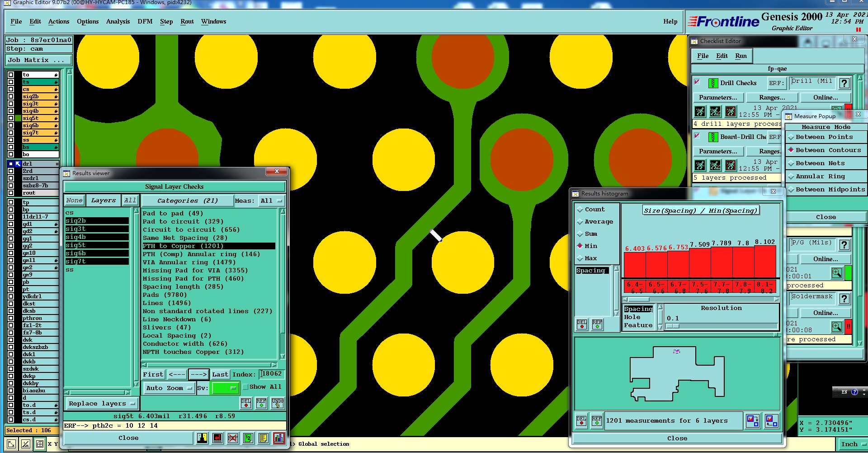
Task: Toggle visibility box for layer sig5t
Action: [x=11, y=118]
